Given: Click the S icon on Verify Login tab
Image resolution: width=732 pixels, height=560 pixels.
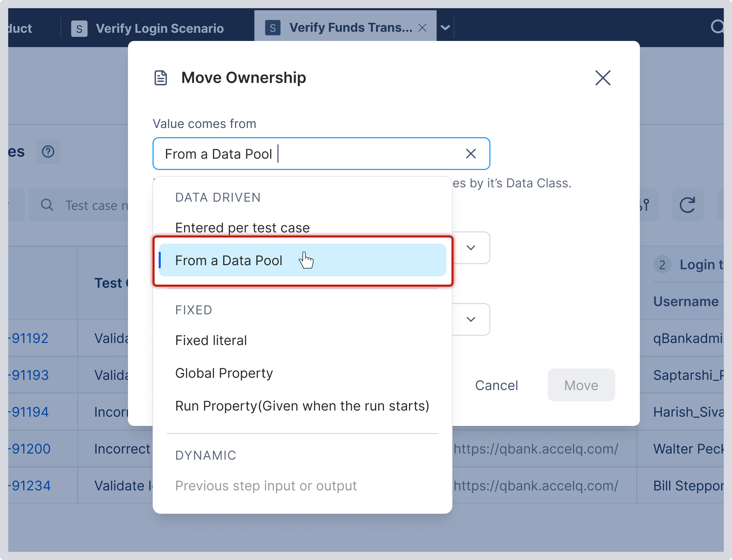Looking at the screenshot, I should [79, 28].
